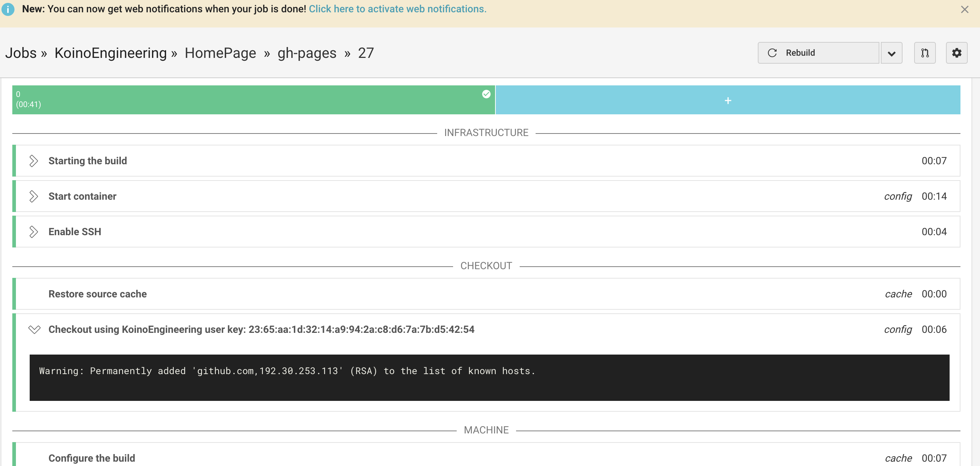Go to KoinoEngineering breadcrumb

click(x=111, y=53)
